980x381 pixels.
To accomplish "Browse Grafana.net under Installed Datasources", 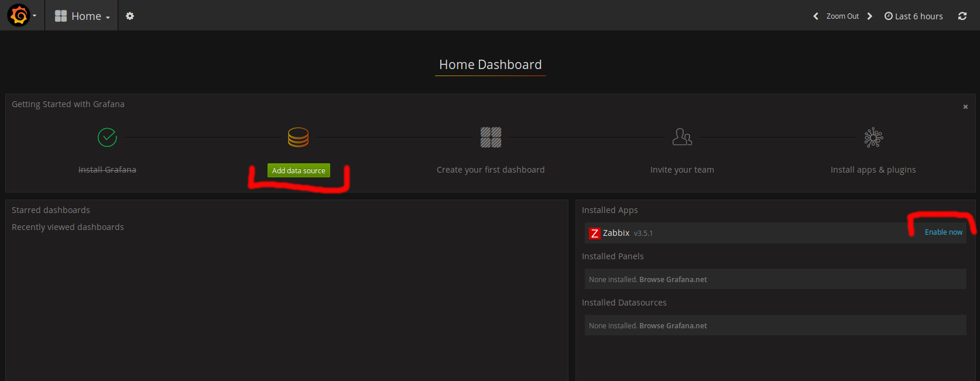I will pos(673,326).
